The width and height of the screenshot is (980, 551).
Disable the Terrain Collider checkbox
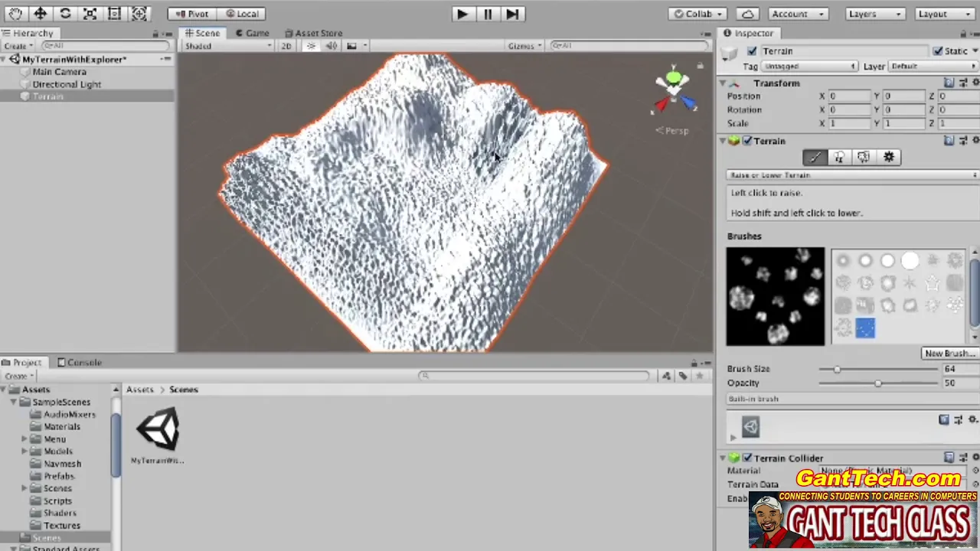747,458
